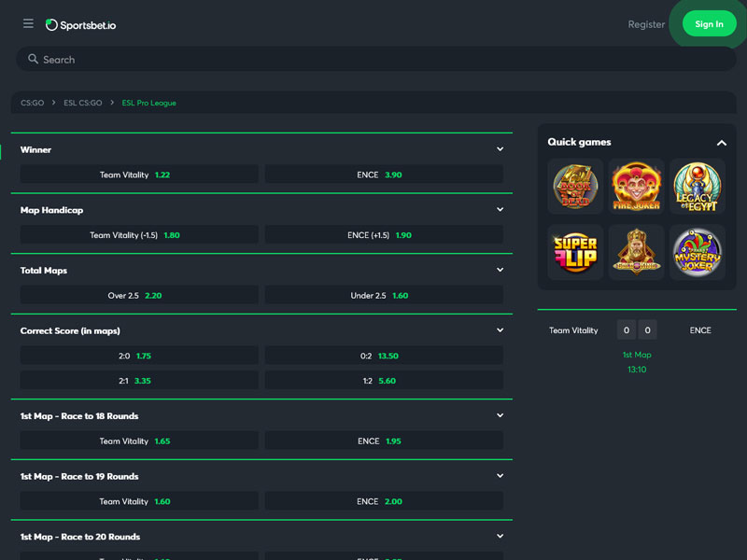Collapse 1st Map - Race to 19 Rounds
Viewport: 747px width, 560px height.
(x=500, y=476)
